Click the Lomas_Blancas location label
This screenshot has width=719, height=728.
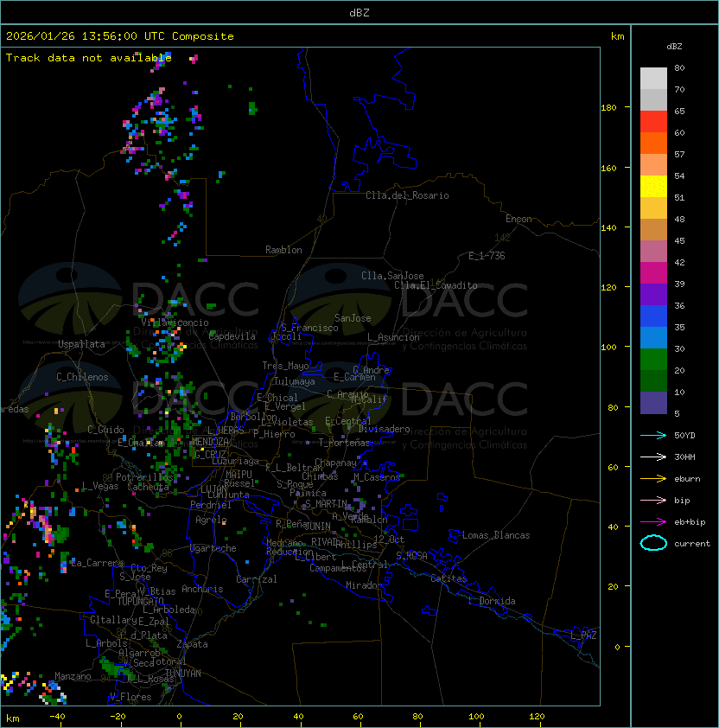pyautogui.click(x=496, y=535)
